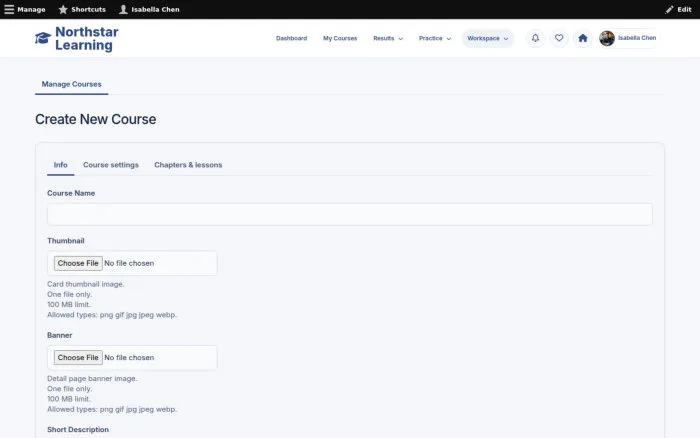Click the graduation cap logo icon
Screen dimensions: 700x438
pos(43,38)
